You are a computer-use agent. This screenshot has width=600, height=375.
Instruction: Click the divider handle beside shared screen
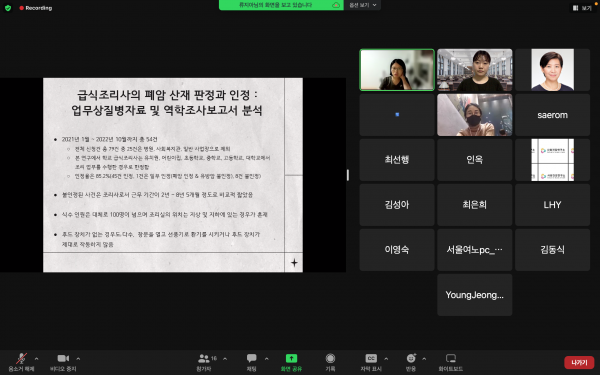[347, 175]
